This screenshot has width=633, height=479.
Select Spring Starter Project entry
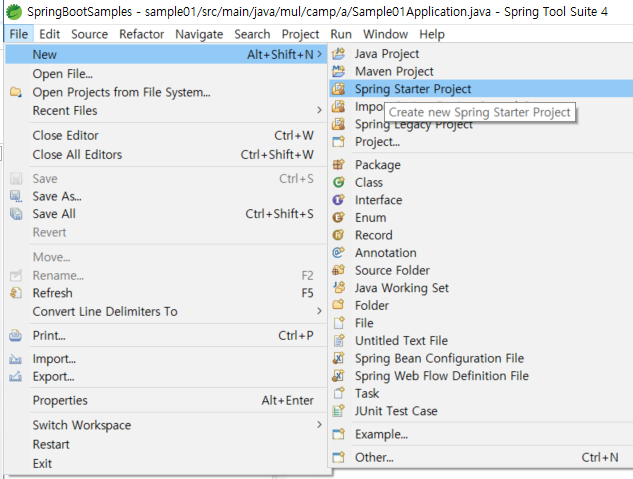tap(481, 89)
